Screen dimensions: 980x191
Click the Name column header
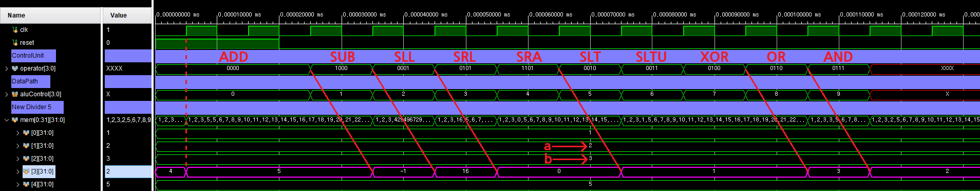click(x=50, y=15)
